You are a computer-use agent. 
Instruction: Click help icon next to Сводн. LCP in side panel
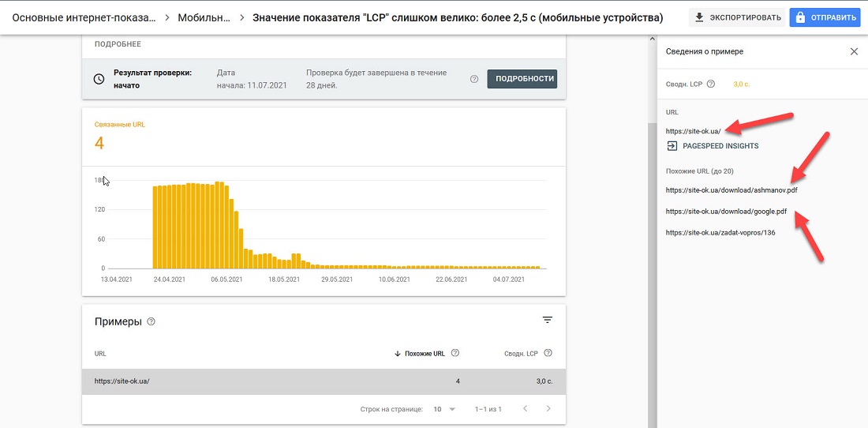point(711,84)
